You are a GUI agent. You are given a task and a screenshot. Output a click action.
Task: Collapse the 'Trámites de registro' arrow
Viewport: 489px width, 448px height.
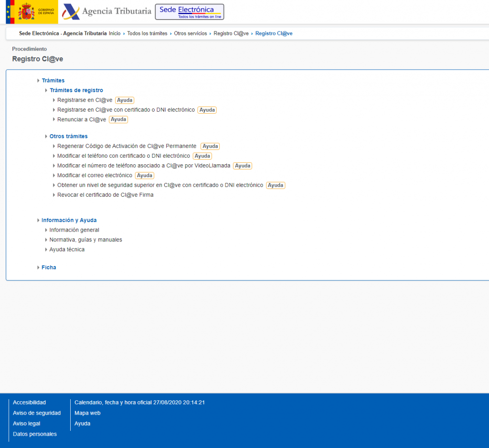pos(46,90)
